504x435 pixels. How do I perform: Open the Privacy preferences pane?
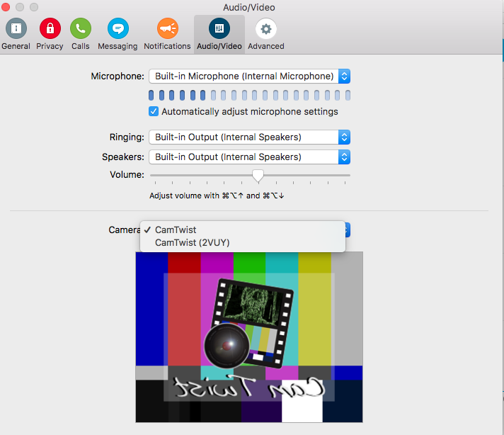point(50,34)
